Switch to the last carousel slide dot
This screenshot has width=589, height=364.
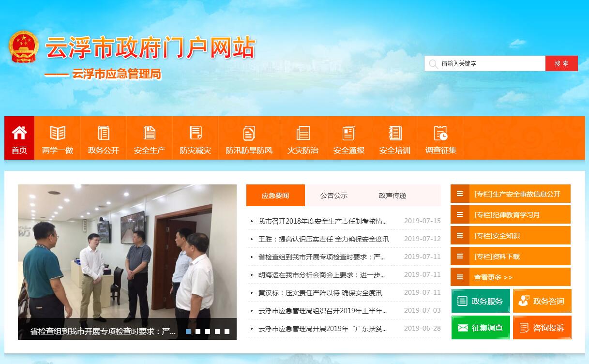[227, 332]
